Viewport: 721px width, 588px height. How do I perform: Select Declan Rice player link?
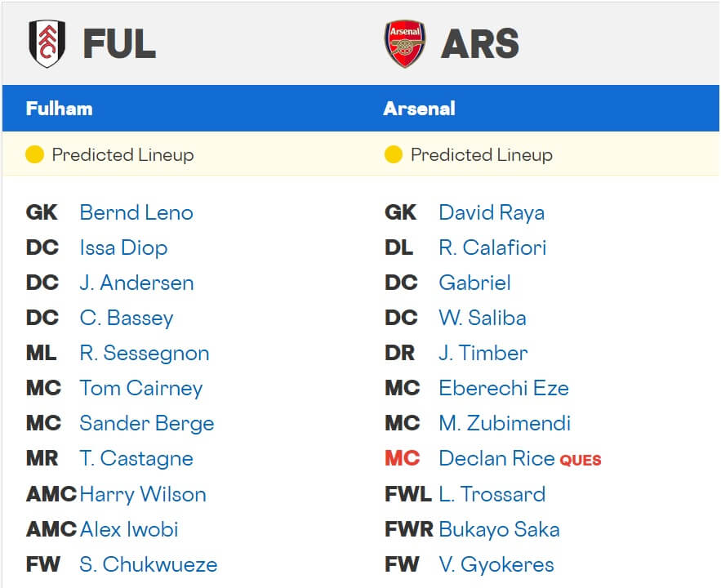(x=496, y=458)
